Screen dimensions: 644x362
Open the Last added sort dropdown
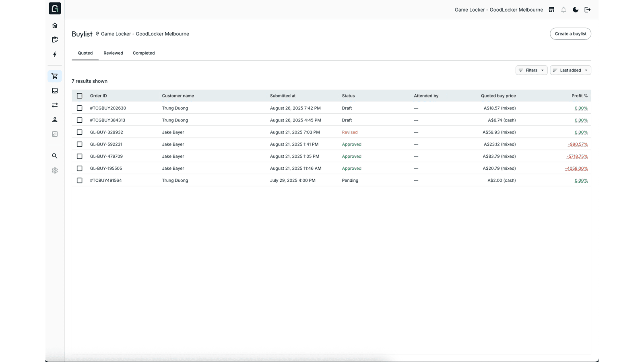570,70
